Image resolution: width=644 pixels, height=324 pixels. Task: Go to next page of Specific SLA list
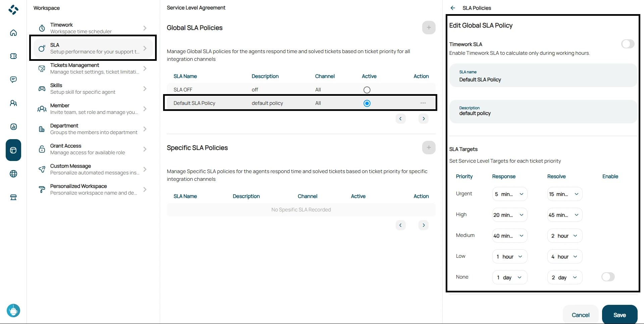(x=424, y=225)
